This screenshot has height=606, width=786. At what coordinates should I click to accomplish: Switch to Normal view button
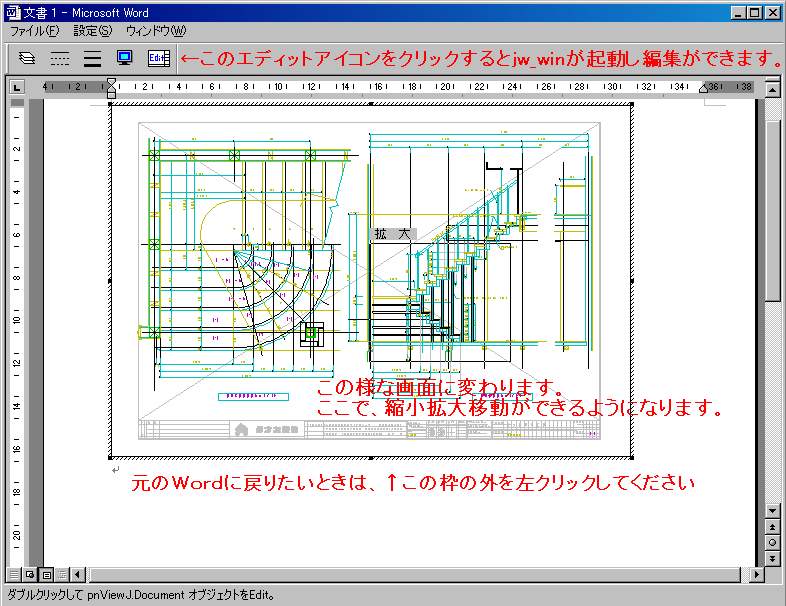coord(14,574)
